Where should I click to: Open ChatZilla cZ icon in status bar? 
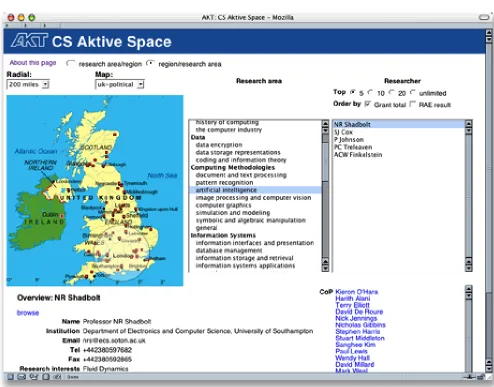click(x=57, y=377)
